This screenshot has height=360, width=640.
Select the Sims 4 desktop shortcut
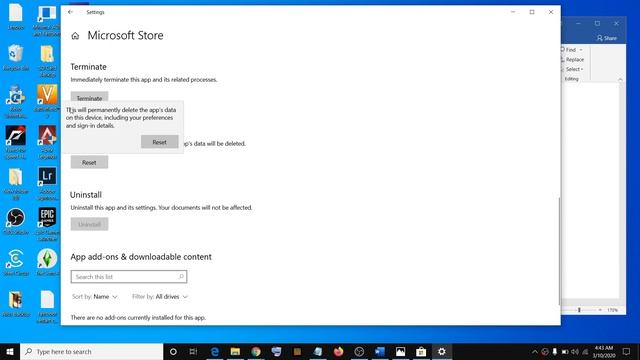pos(47,262)
